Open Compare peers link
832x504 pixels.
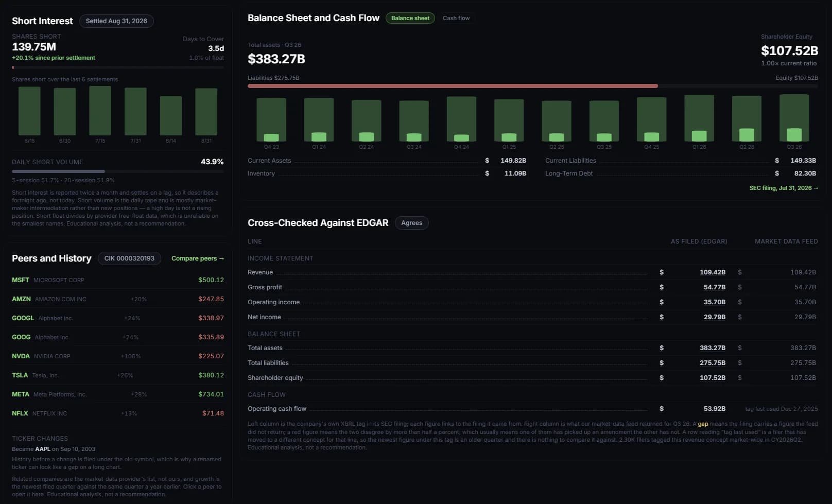[x=198, y=258]
